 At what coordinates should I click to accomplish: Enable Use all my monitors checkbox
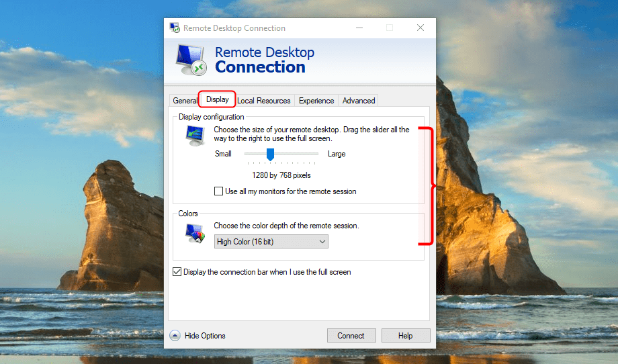coord(218,191)
